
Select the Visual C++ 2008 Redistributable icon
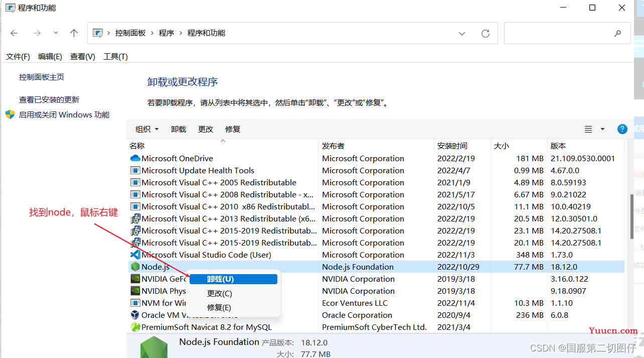coord(135,194)
